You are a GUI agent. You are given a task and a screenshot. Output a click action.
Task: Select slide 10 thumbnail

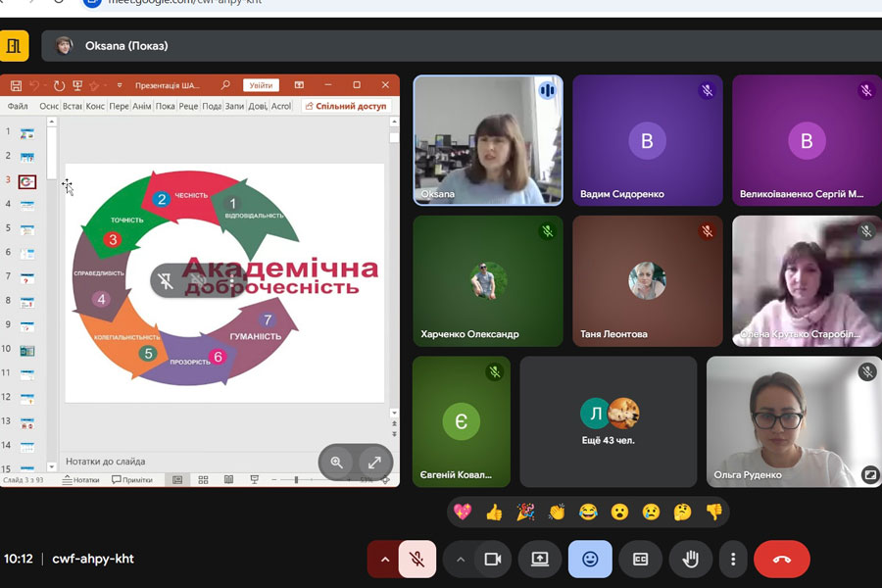click(27, 351)
